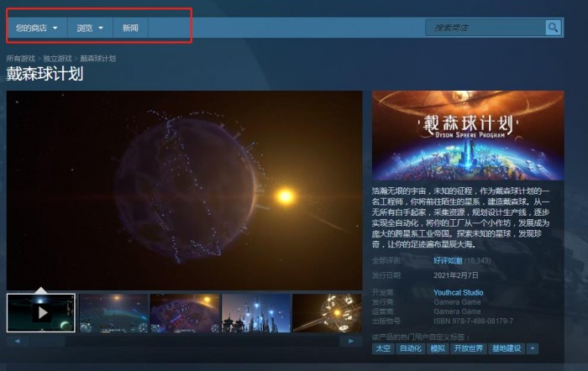Viewport: 588px width, 371px height.
Task: Play the trailer video thumbnail
Action: pyautogui.click(x=41, y=313)
